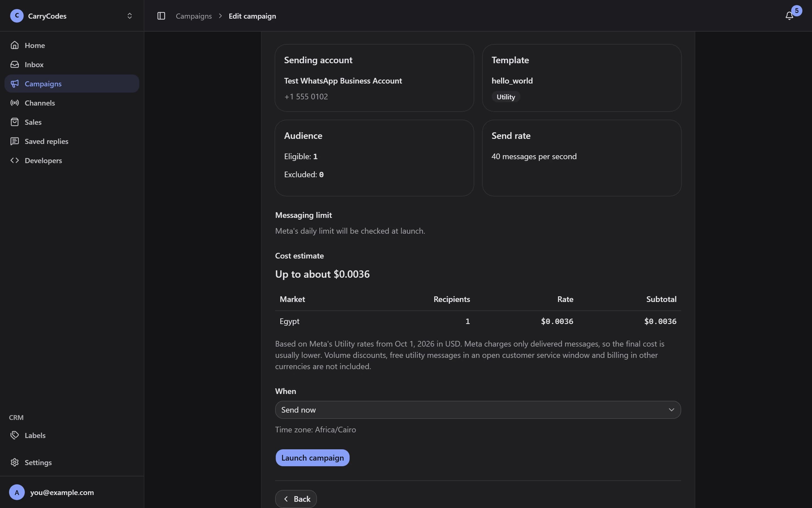Click the Recipients column header
The height and width of the screenshot is (508, 812).
click(452, 299)
